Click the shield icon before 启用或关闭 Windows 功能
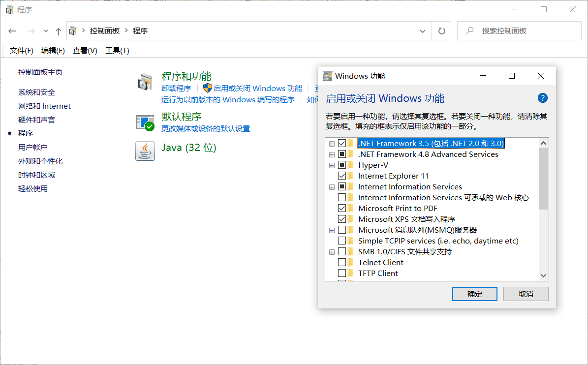 point(207,88)
